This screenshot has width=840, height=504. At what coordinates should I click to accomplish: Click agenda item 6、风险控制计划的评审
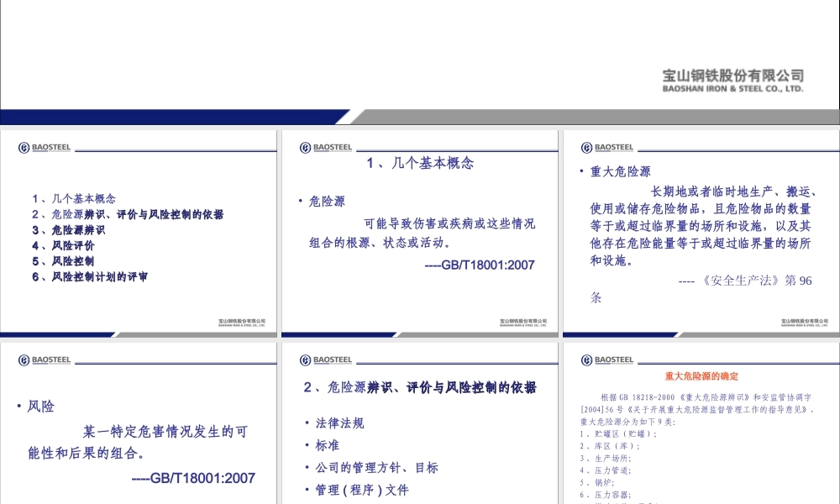90,276
